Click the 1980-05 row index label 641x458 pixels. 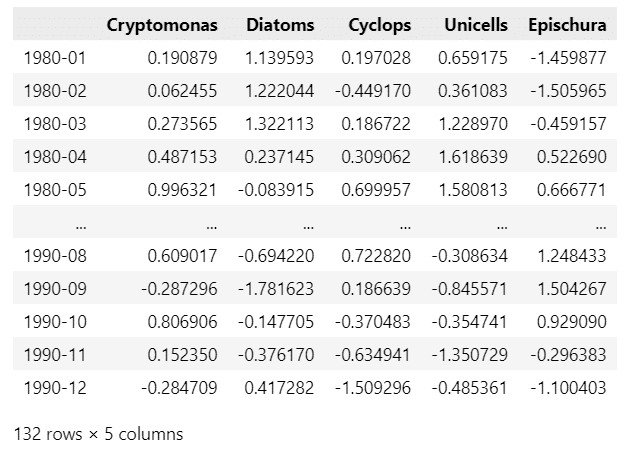coord(55,190)
